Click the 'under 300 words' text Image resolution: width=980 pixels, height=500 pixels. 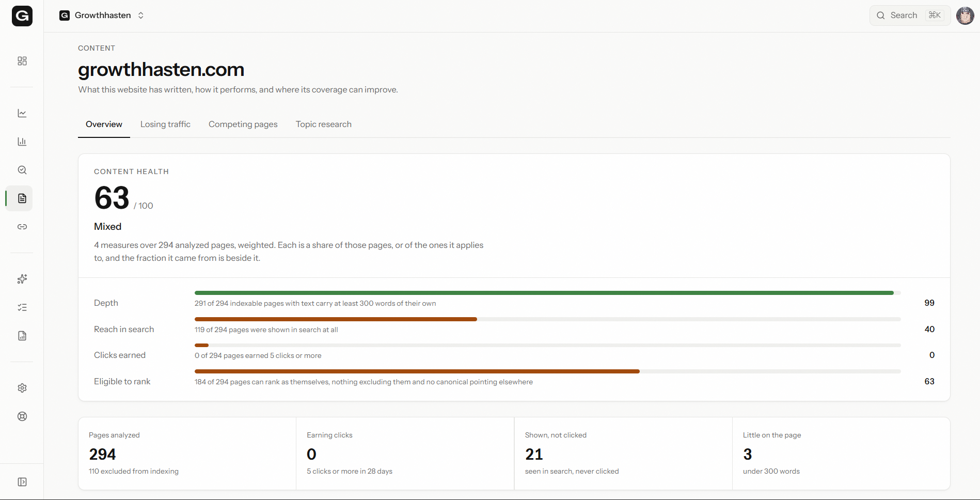coord(771,472)
